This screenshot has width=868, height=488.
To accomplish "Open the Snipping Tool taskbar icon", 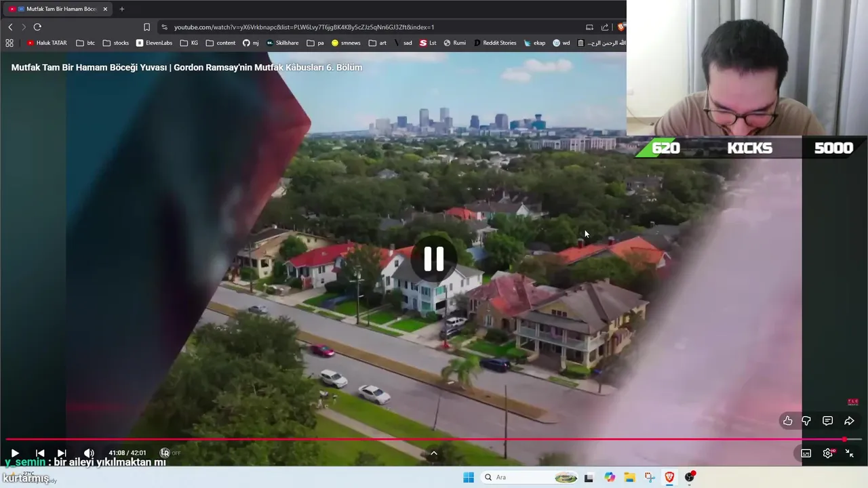I will pyautogui.click(x=650, y=477).
